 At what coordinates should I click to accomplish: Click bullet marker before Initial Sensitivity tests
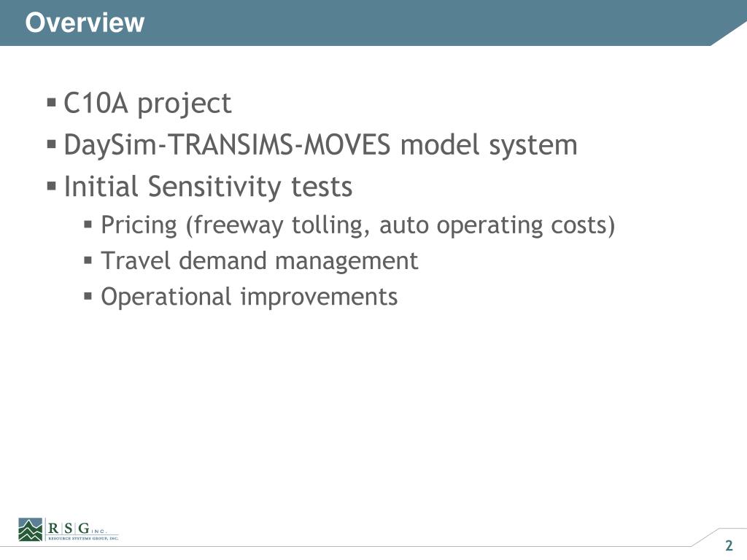coord(52,185)
